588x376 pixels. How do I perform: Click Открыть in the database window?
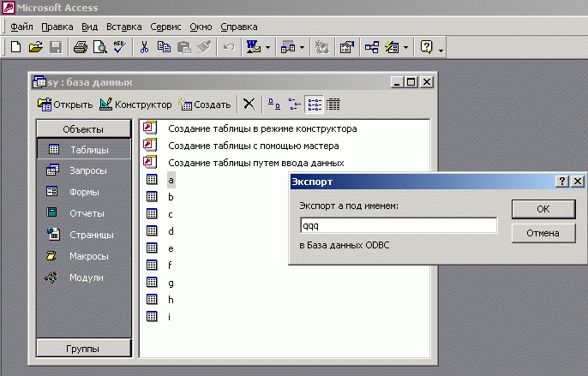[x=65, y=104]
